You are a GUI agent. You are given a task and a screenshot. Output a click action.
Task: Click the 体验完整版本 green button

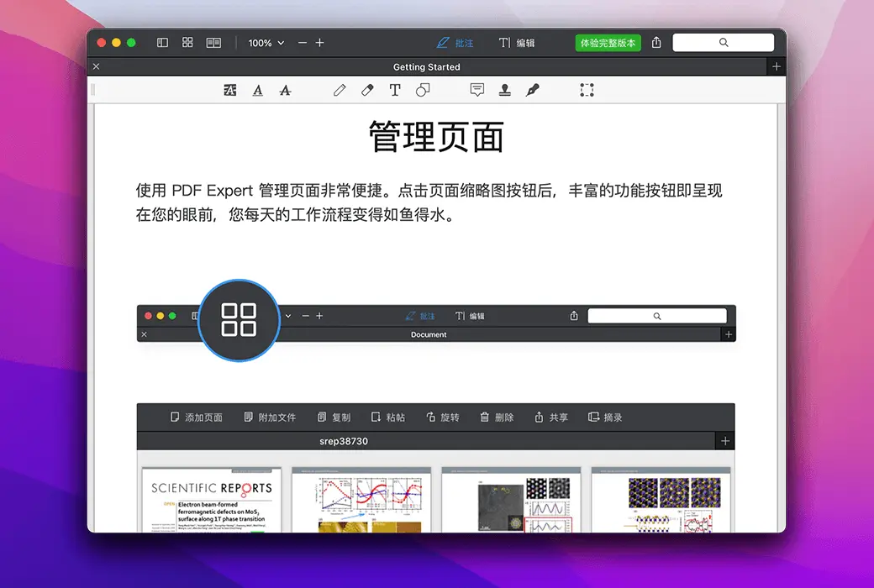pos(608,43)
